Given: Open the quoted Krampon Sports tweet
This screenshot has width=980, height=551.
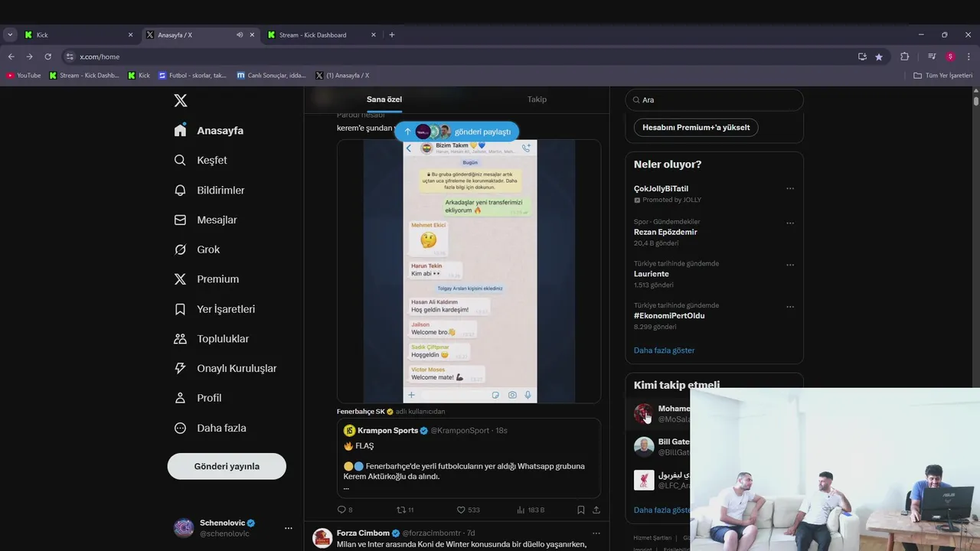Looking at the screenshot, I should pyautogui.click(x=469, y=459).
